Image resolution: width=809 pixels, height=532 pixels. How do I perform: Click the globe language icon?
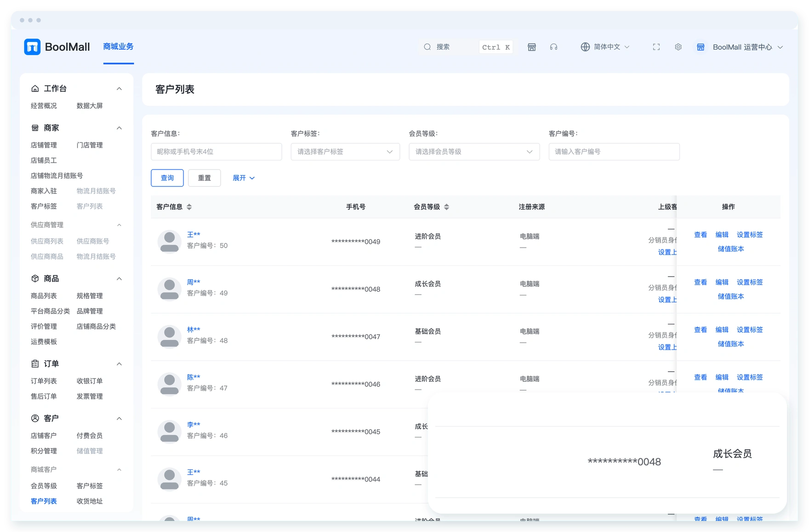[585, 47]
